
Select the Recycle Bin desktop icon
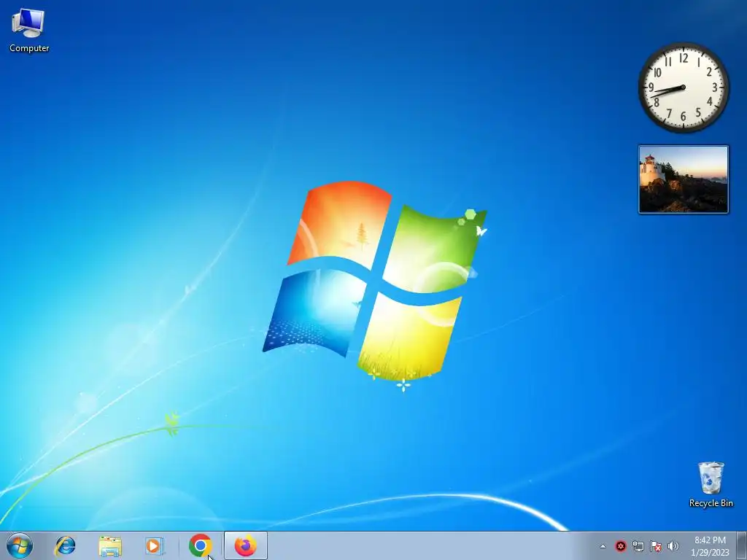pos(711,484)
